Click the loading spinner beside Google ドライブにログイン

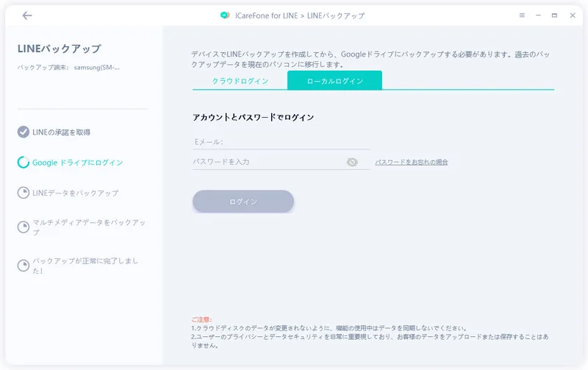[24, 163]
